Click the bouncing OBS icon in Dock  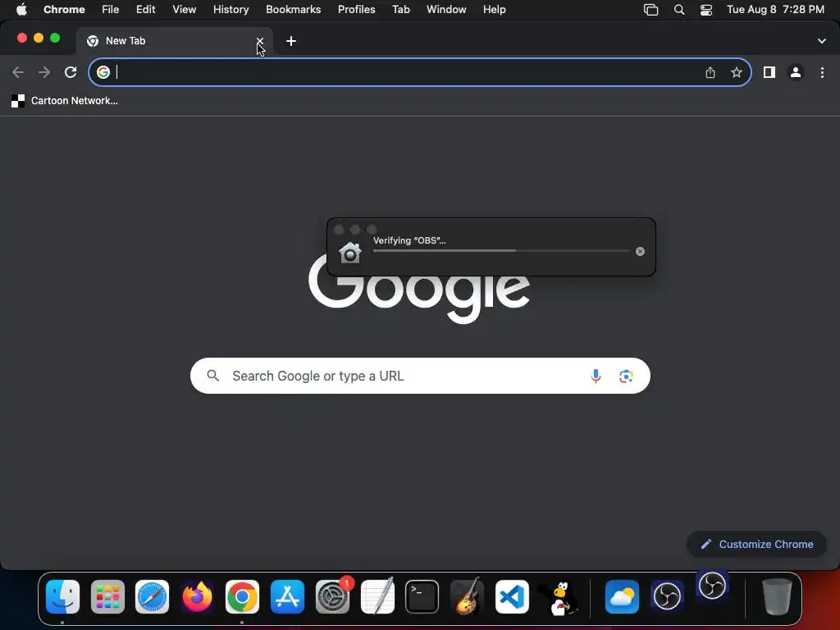tap(713, 586)
